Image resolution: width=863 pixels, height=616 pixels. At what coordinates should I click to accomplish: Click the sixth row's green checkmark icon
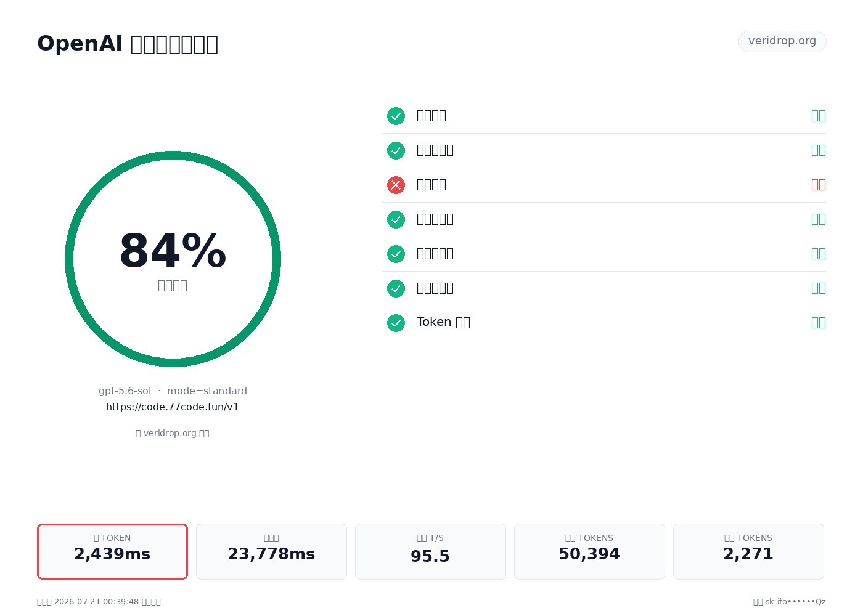click(x=396, y=288)
